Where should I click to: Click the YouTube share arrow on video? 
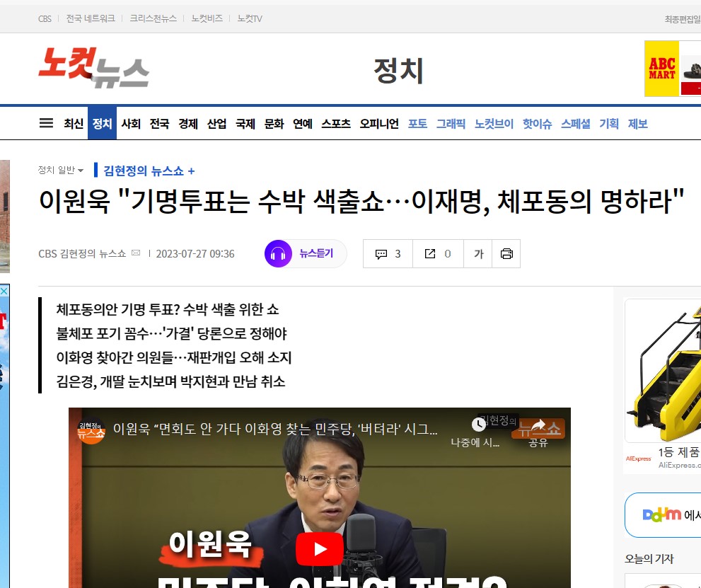coord(538,426)
